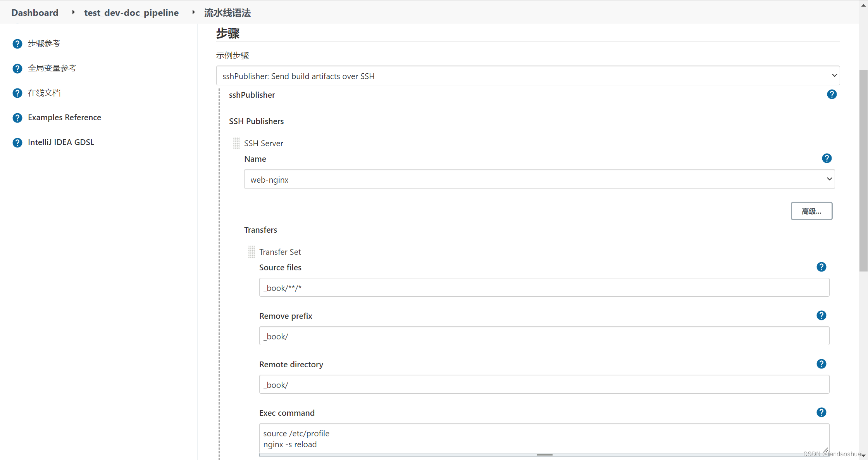868x460 pixels.
Task: Click the help icon beside 全局变量参考
Action: (x=17, y=69)
